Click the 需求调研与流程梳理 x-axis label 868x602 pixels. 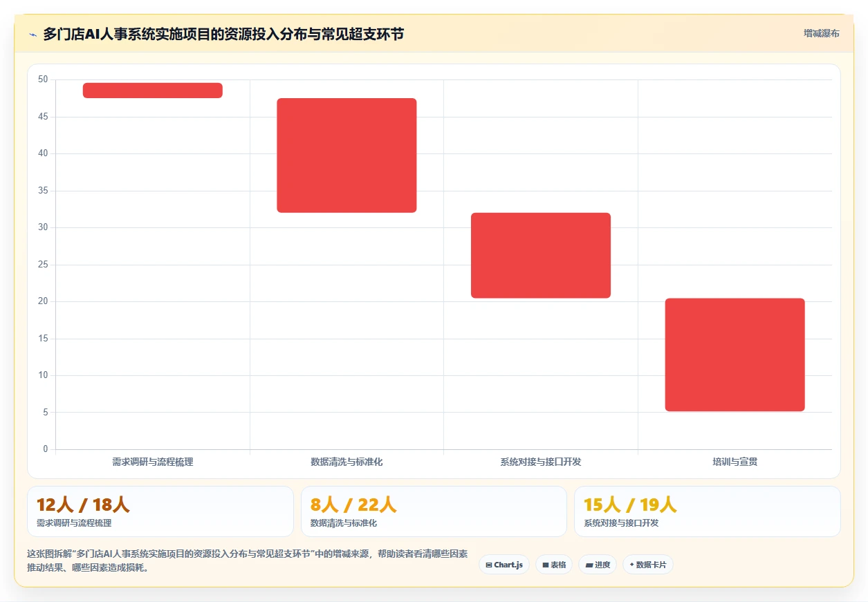pyautogui.click(x=153, y=462)
